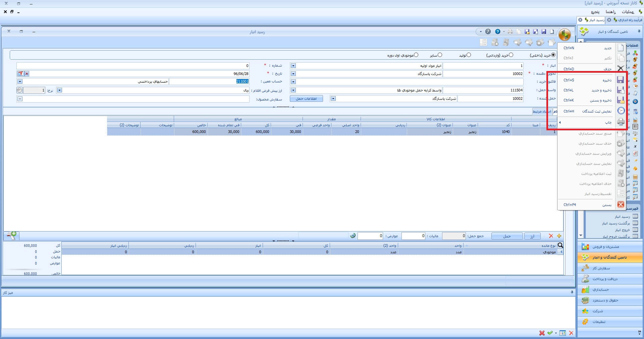Click the اطلاعات حمل button
644x339 pixels.
click(x=306, y=99)
